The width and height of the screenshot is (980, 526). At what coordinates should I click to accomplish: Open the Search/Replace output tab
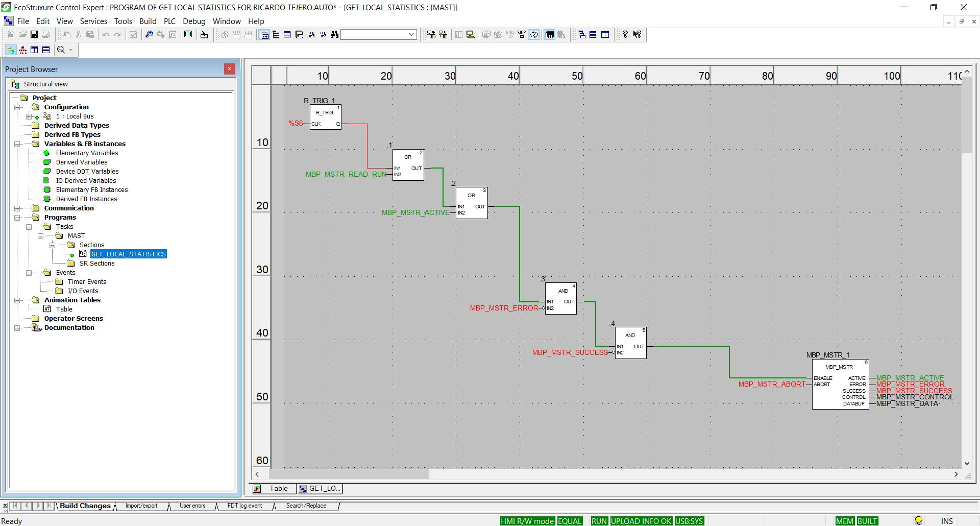point(306,506)
